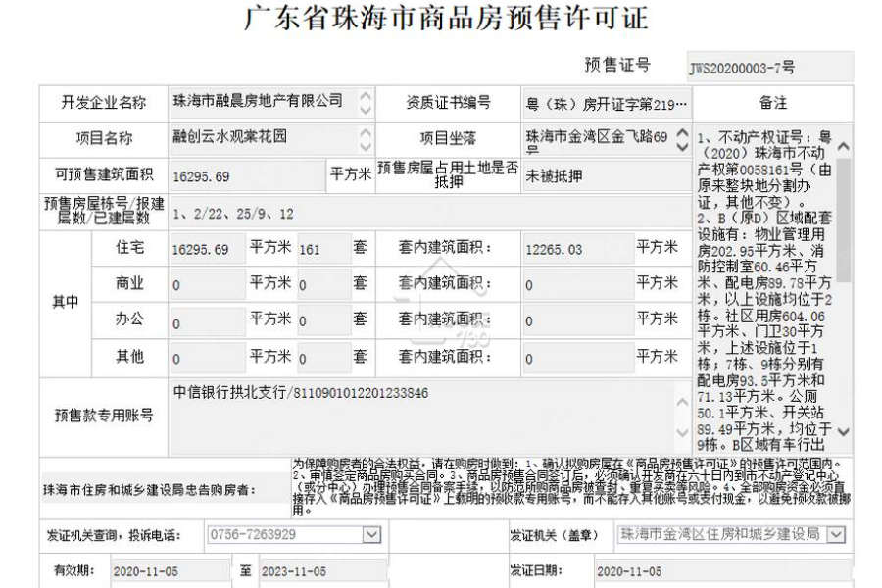
Task: Click the validity start date 2020-11-05 field
Action: (171, 571)
